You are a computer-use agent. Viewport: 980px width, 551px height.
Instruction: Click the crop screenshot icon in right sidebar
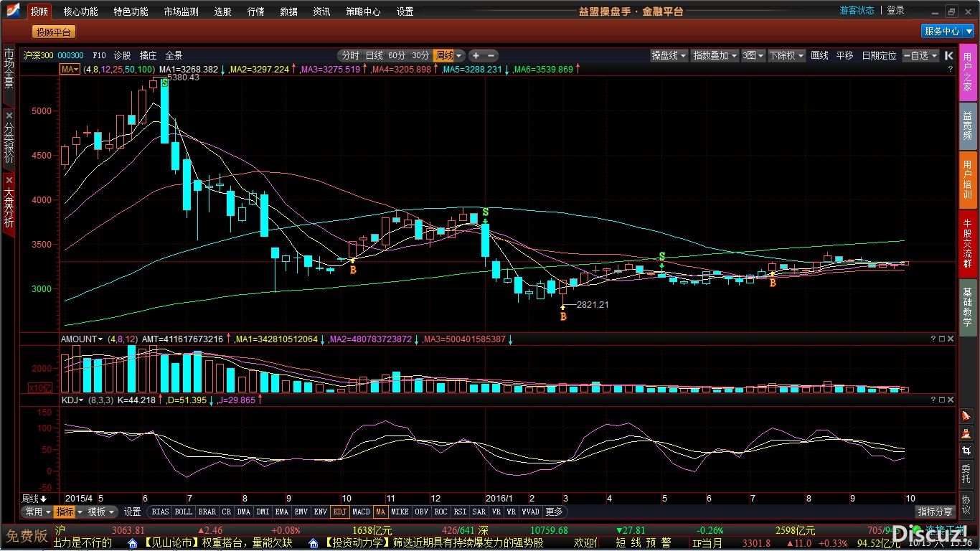(966, 451)
